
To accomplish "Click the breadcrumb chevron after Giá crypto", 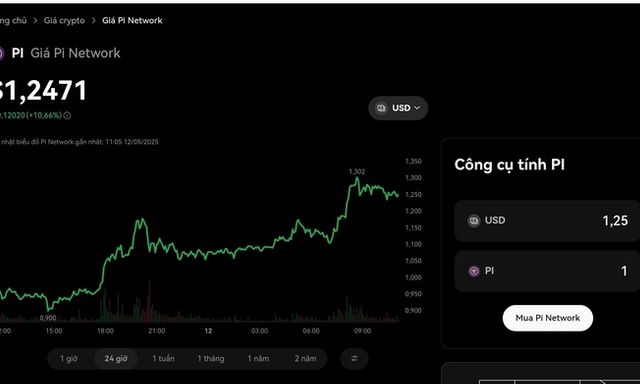I will coord(93,20).
